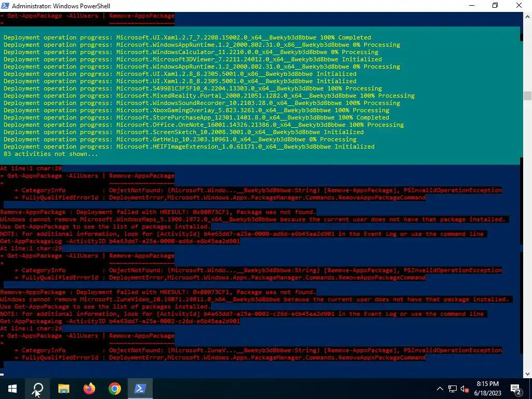This screenshot has width=532, height=399.
Task: Launch Google Chrome from the taskbar
Action: click(x=115, y=389)
